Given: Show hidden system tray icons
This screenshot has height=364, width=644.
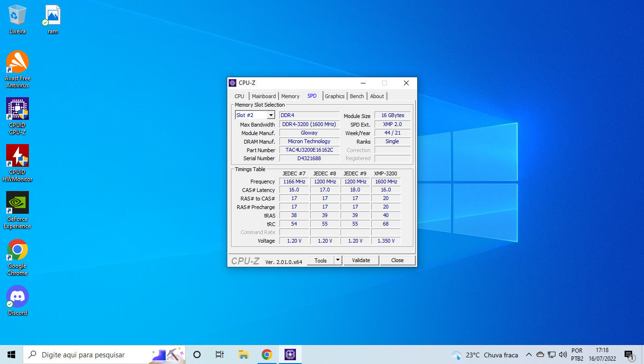Looking at the screenshot, I should tap(529, 355).
